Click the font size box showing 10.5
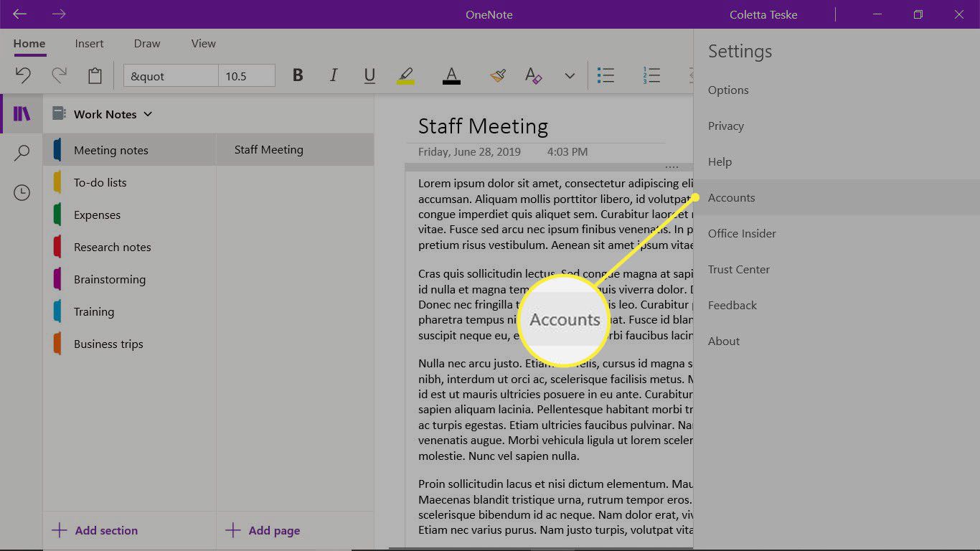 [x=247, y=76]
